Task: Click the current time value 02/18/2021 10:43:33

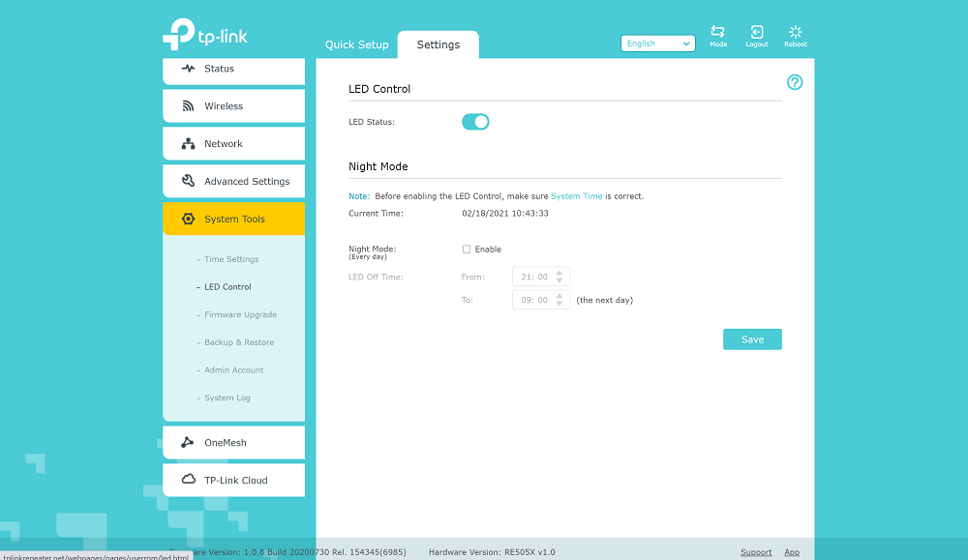Action: tap(505, 214)
